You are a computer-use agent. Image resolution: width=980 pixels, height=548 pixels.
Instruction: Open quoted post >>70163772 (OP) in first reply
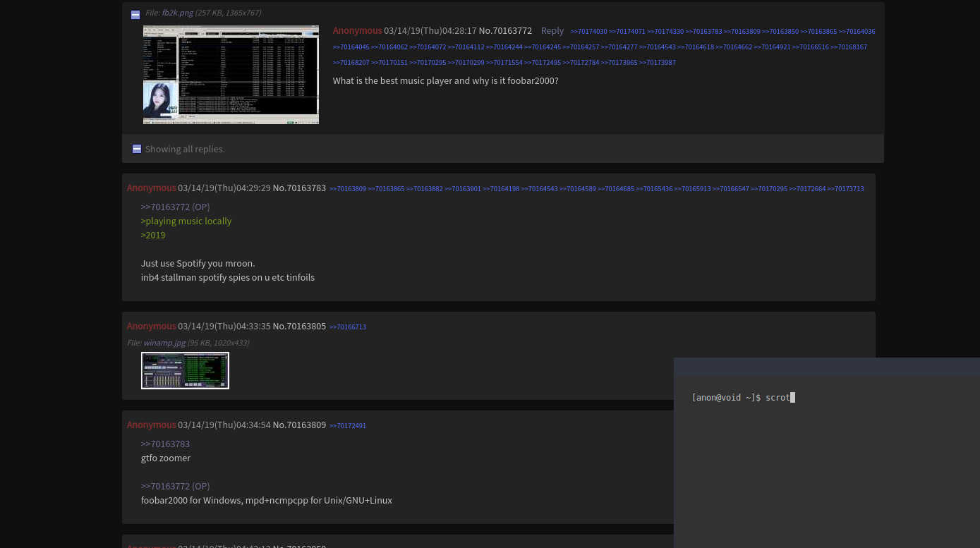(175, 207)
